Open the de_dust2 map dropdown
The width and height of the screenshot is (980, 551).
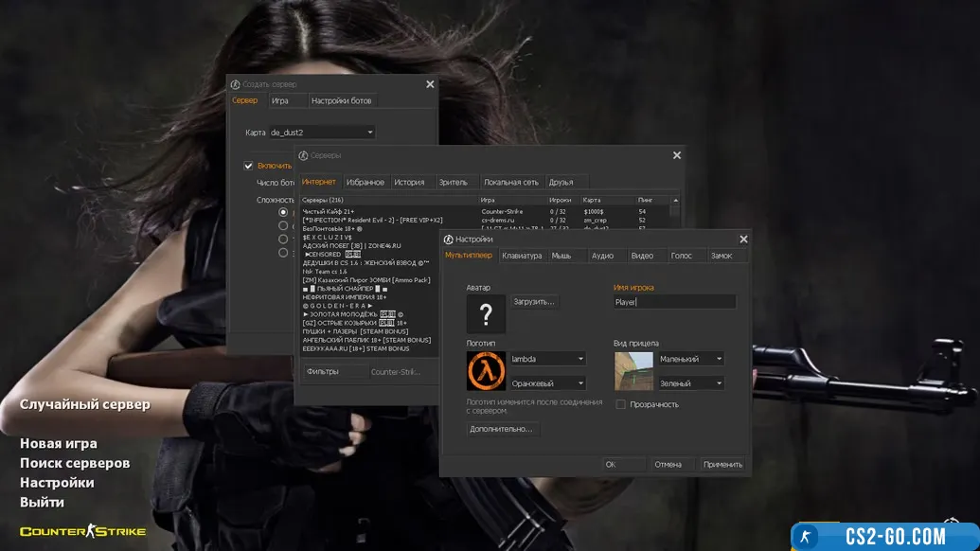[x=322, y=133]
